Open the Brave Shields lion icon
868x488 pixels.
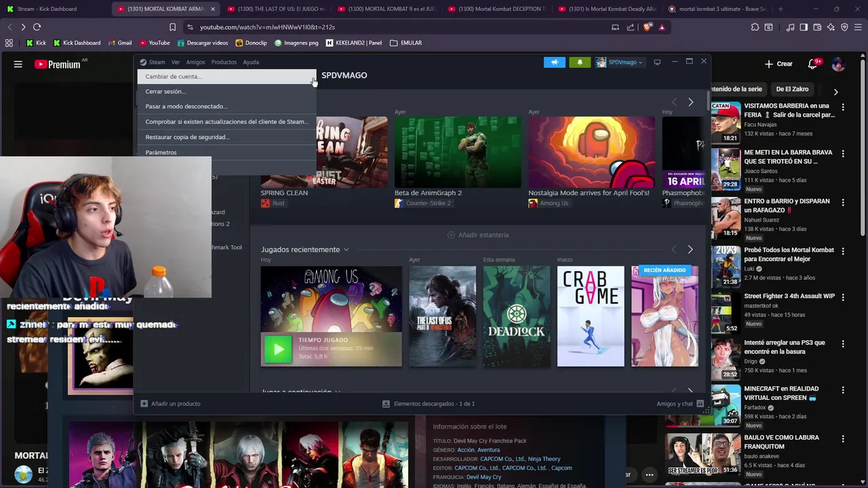coord(647,27)
